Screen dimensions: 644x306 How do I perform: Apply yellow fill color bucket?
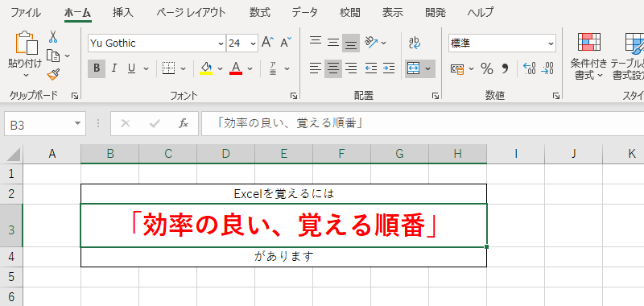click(206, 68)
